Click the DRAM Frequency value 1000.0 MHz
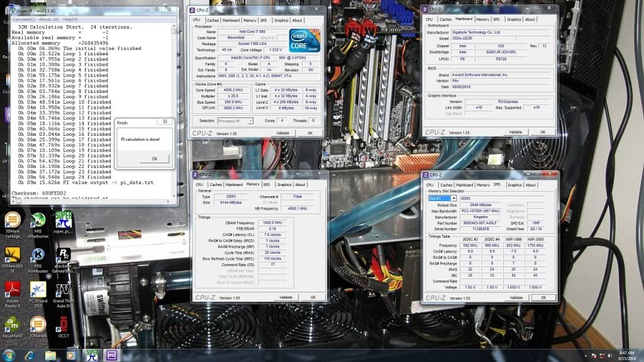The height and width of the screenshot is (362, 644). click(x=272, y=222)
